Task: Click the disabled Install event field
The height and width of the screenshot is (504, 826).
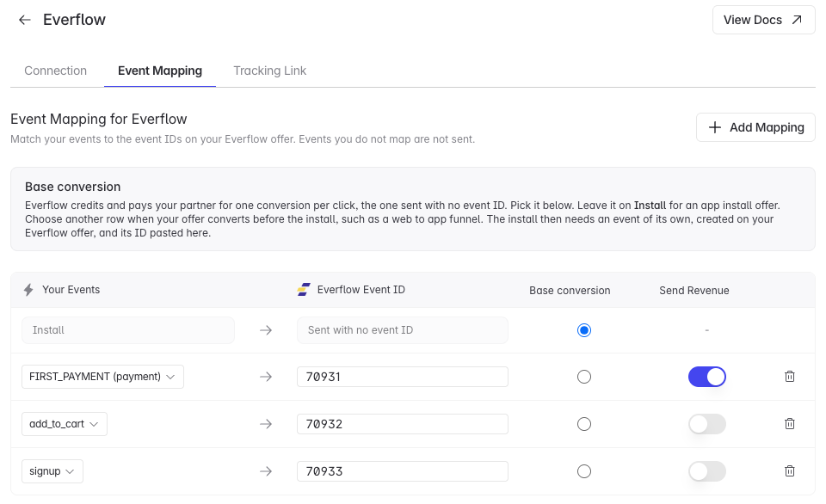Action: (x=128, y=330)
